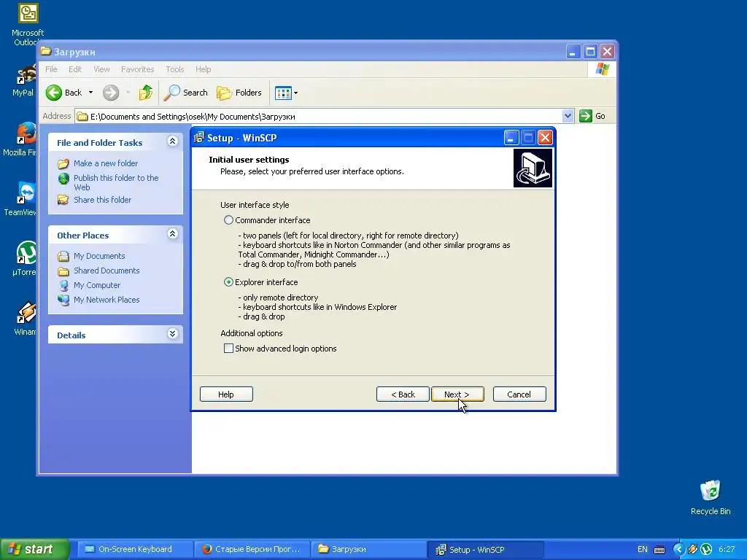Open the Edit menu in Explorer window
747x560 pixels.
[75, 69]
